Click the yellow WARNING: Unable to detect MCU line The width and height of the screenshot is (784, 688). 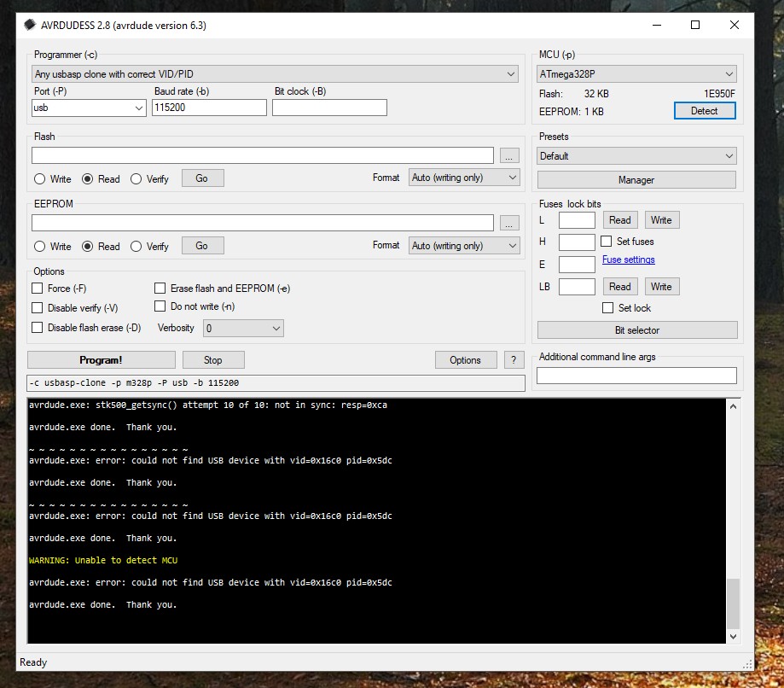pos(103,561)
